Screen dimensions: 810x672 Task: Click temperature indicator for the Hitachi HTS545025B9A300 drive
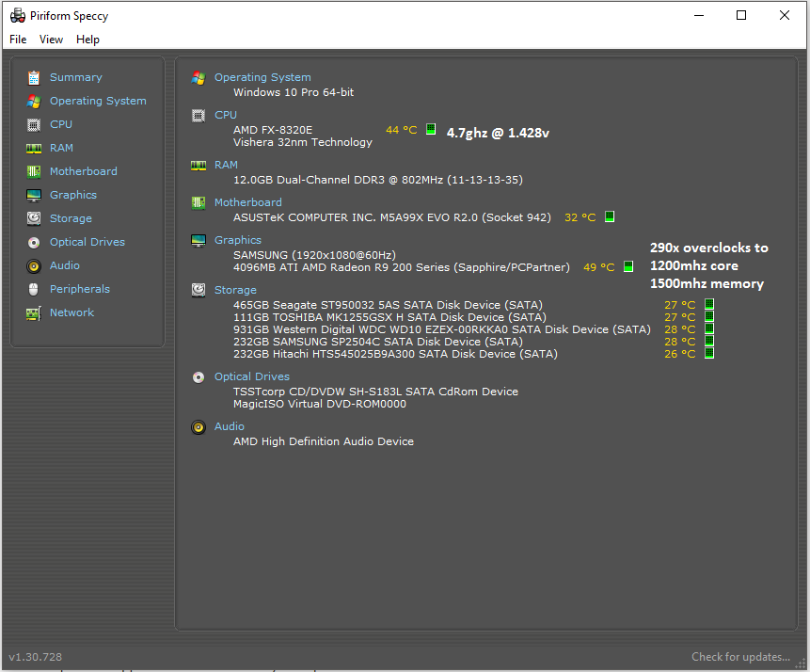click(709, 353)
